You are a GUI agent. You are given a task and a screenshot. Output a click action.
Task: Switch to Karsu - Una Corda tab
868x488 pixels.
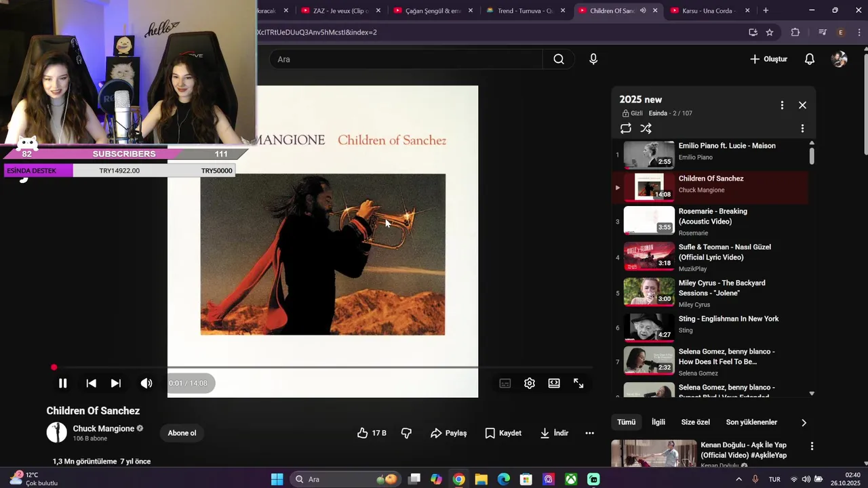(710, 10)
